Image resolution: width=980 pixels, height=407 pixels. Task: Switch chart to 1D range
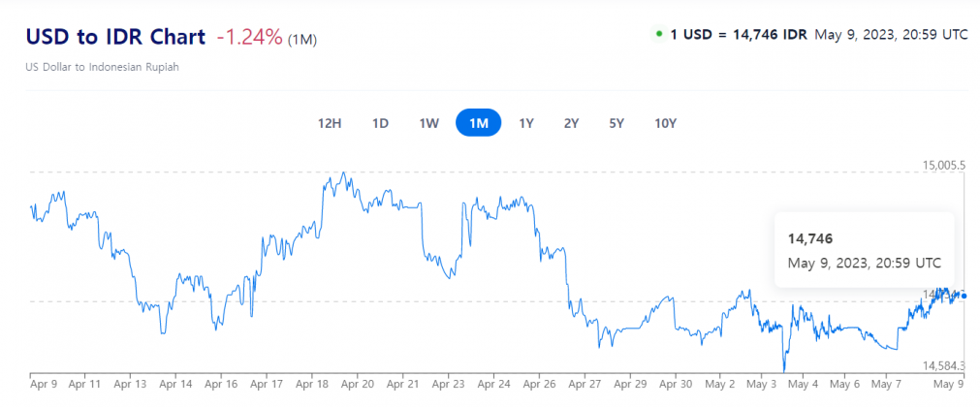(x=381, y=123)
